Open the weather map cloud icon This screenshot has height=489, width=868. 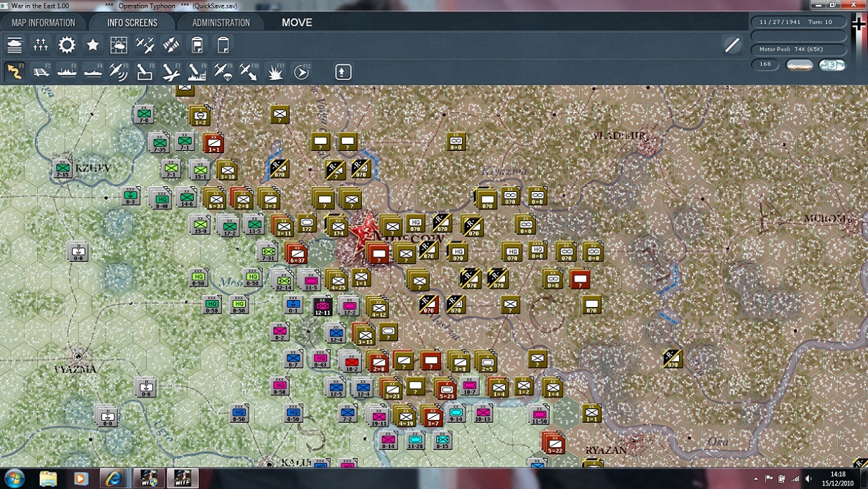(119, 45)
